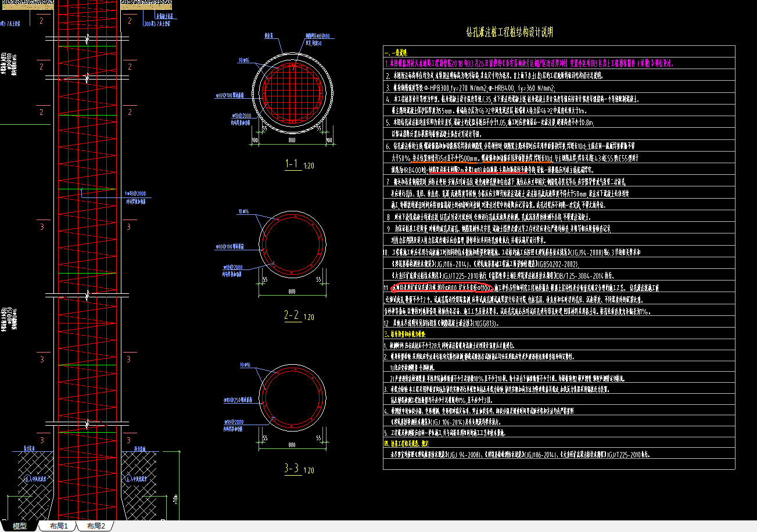This screenshot has width=757, height=532.
Task: Select the 800 dimension under section 2-2
Action: coord(292,293)
